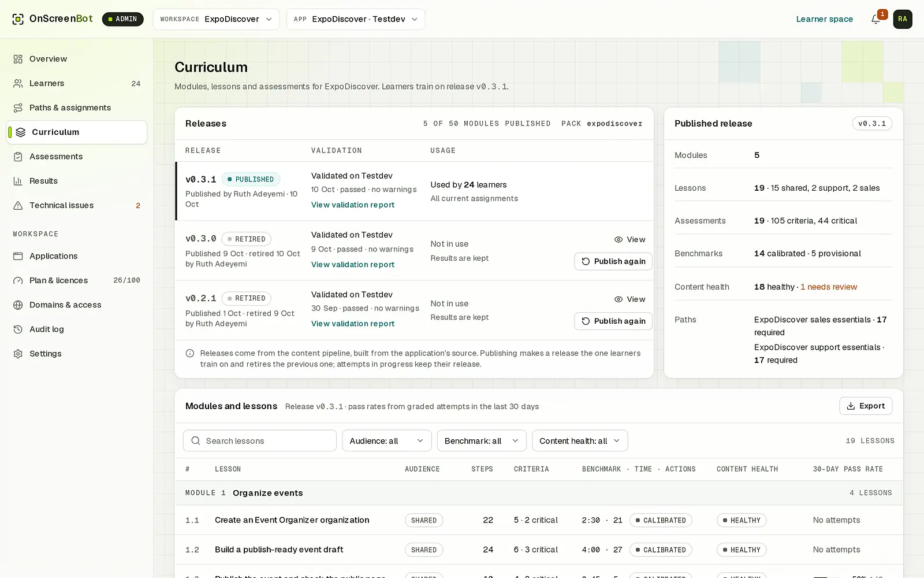Open Assessments from the sidebar

point(77,157)
